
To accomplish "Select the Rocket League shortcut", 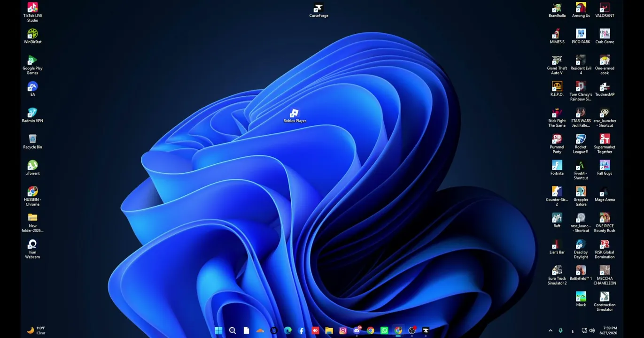I will click(x=581, y=144).
